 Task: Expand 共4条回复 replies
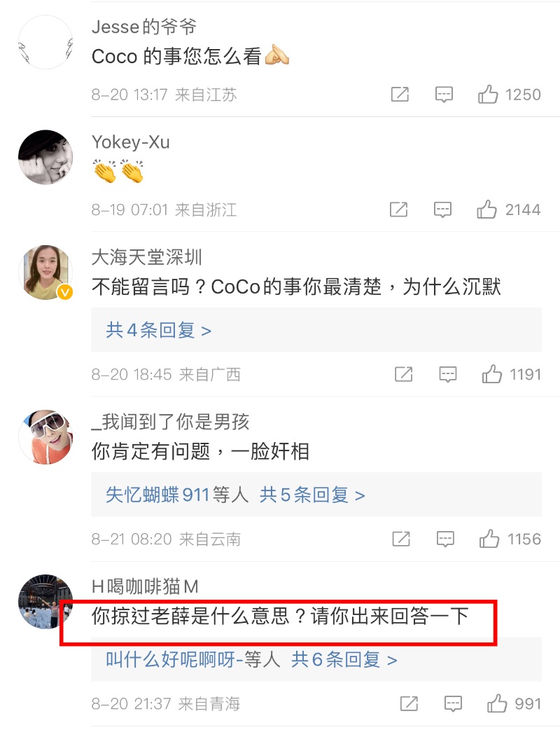(158, 331)
